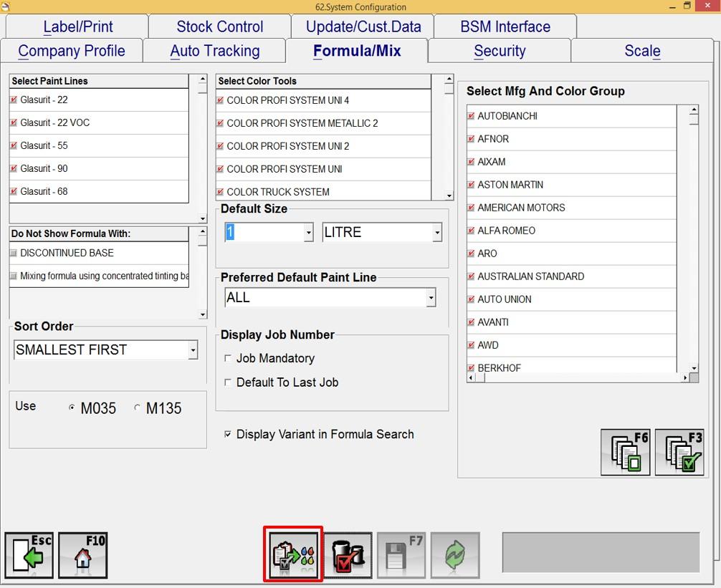721x588 pixels.
Task: Open the Sort Order dropdown
Action: 193,350
